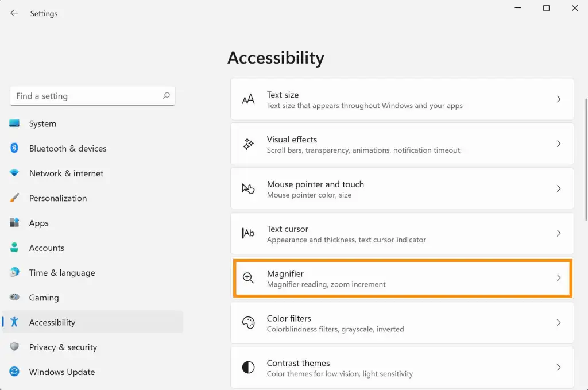This screenshot has width=588, height=390.
Task: Click the Color filters palette icon
Action: pyautogui.click(x=248, y=322)
